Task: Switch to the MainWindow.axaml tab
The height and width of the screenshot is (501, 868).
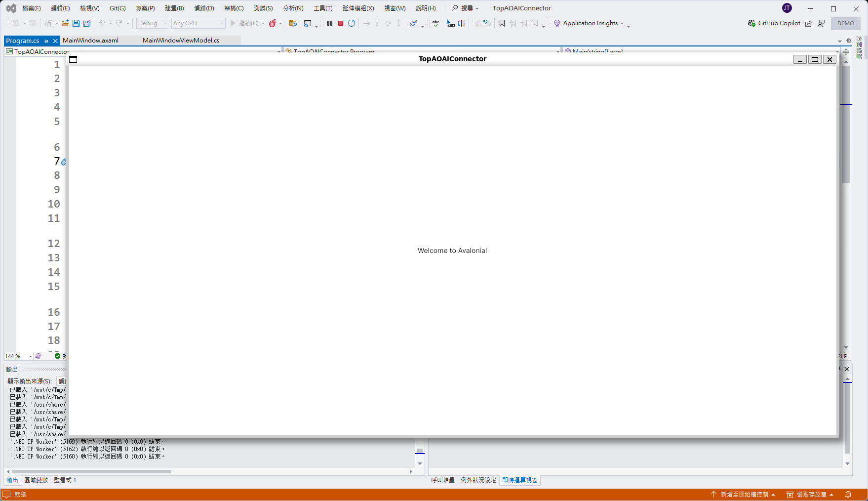Action: tap(90, 41)
